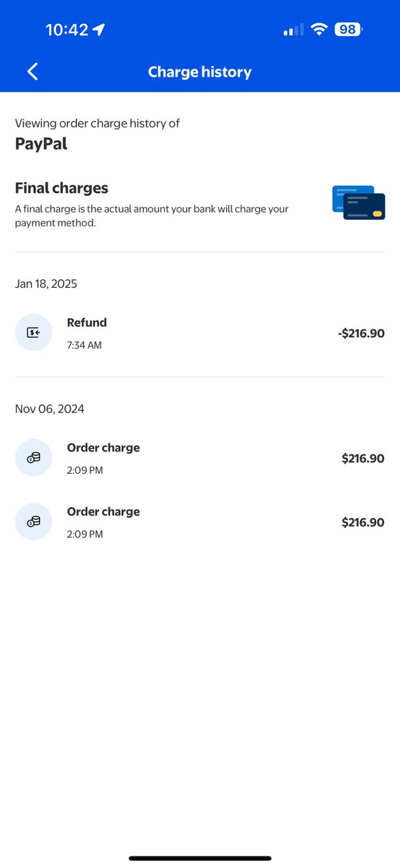Tap the Jan 18, 2025 date header
The image size is (400, 868).
coord(46,284)
